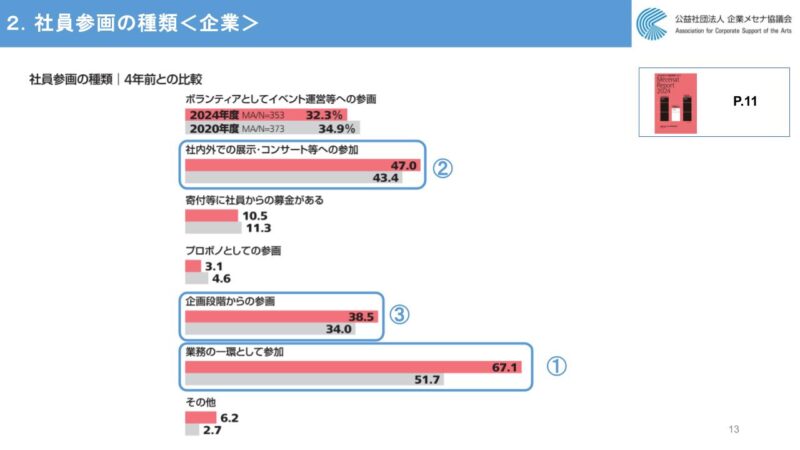
Task: Click the circled number 2 marker
Action: point(442,168)
